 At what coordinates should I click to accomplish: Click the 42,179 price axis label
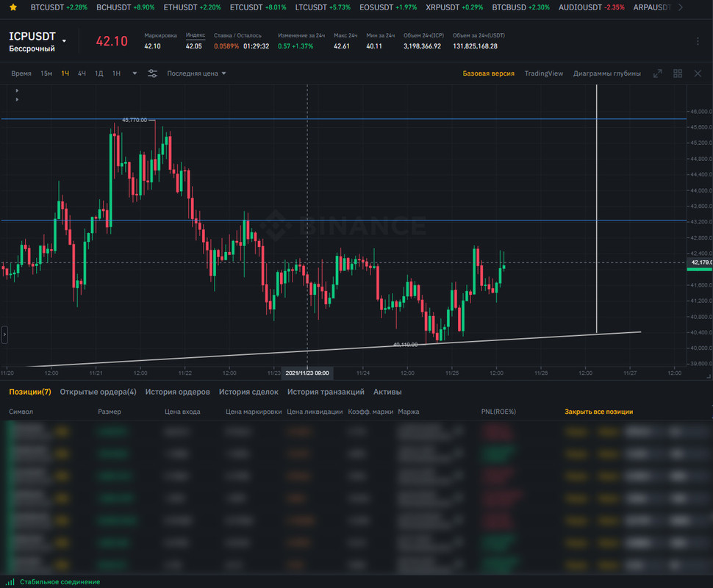(x=701, y=262)
